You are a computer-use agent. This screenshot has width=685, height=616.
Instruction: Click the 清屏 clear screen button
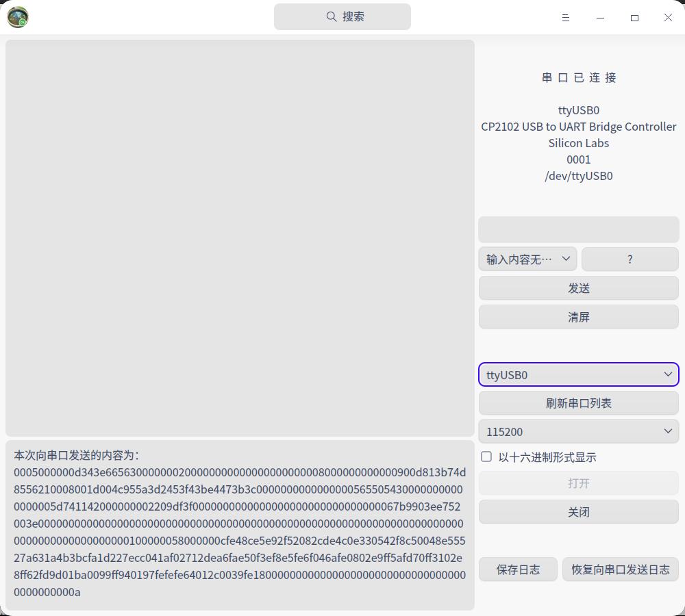click(578, 317)
